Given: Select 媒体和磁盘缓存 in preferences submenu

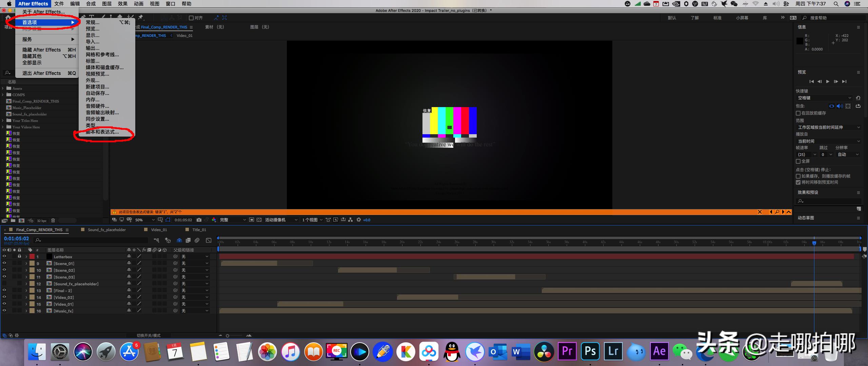Looking at the screenshot, I should coord(104,67).
